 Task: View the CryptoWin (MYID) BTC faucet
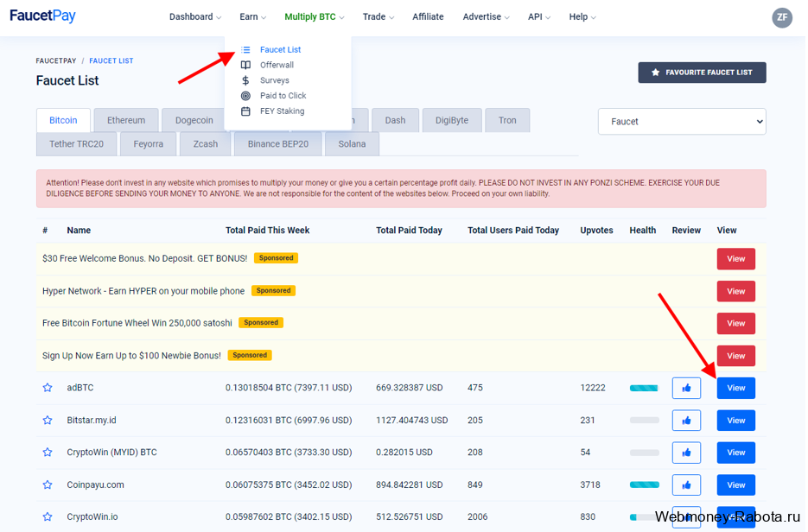pos(736,453)
